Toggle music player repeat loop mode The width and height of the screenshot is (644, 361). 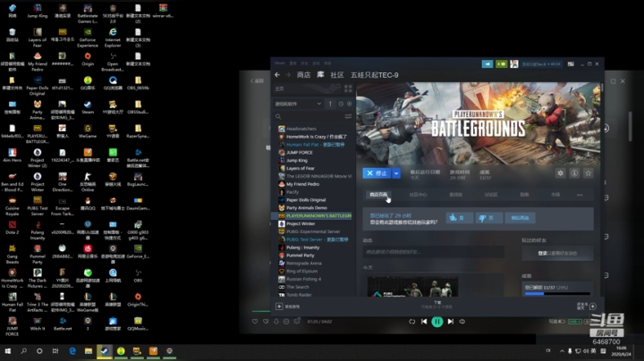point(411,322)
